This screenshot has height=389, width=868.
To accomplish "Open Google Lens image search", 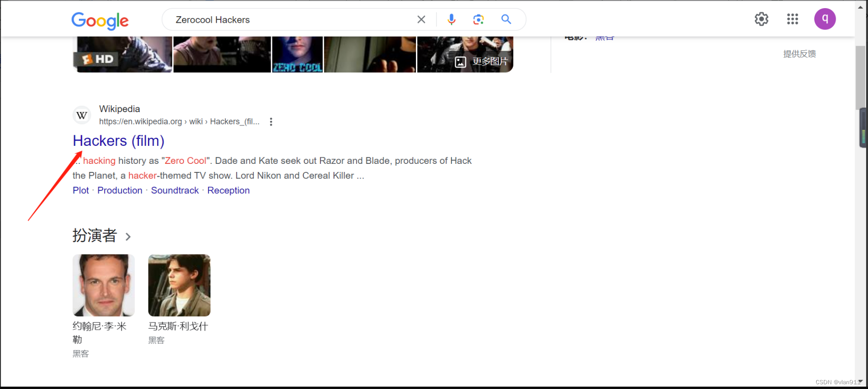I will coord(479,19).
